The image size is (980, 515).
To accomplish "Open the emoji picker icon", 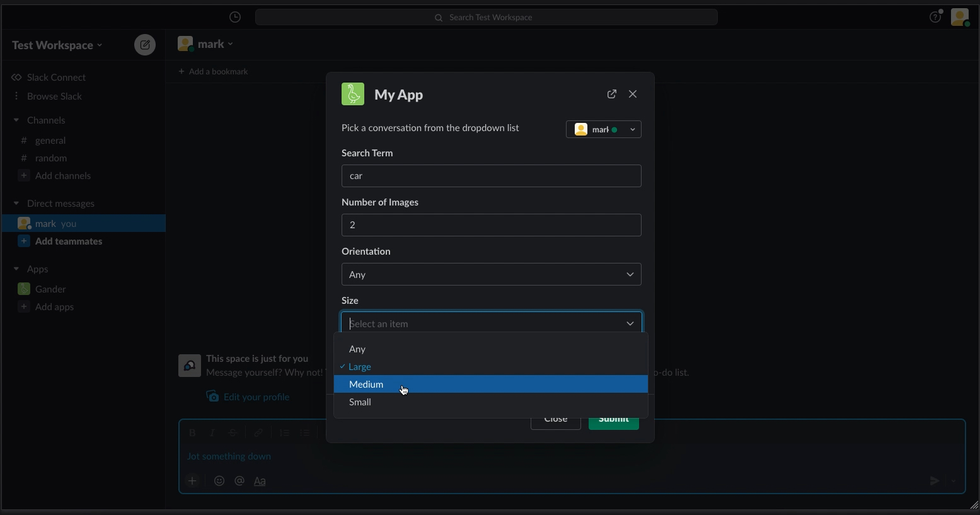I will 219,481.
